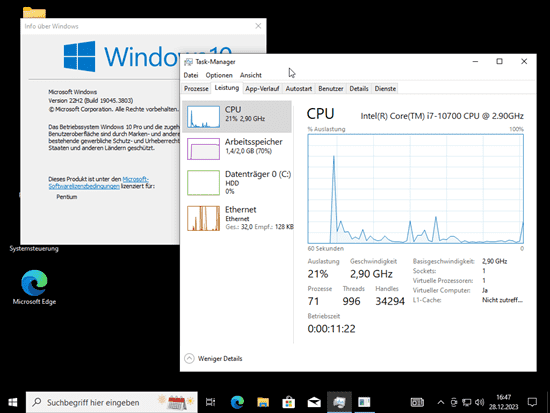550x413 pixels.
Task: Open Microsoft Store from the taskbar
Action: tap(288, 402)
